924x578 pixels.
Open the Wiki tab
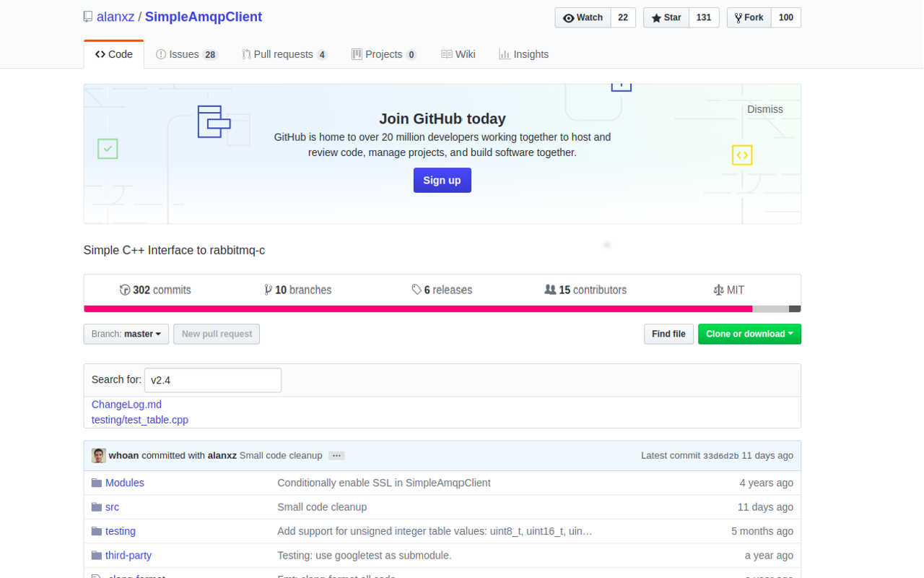click(x=458, y=54)
